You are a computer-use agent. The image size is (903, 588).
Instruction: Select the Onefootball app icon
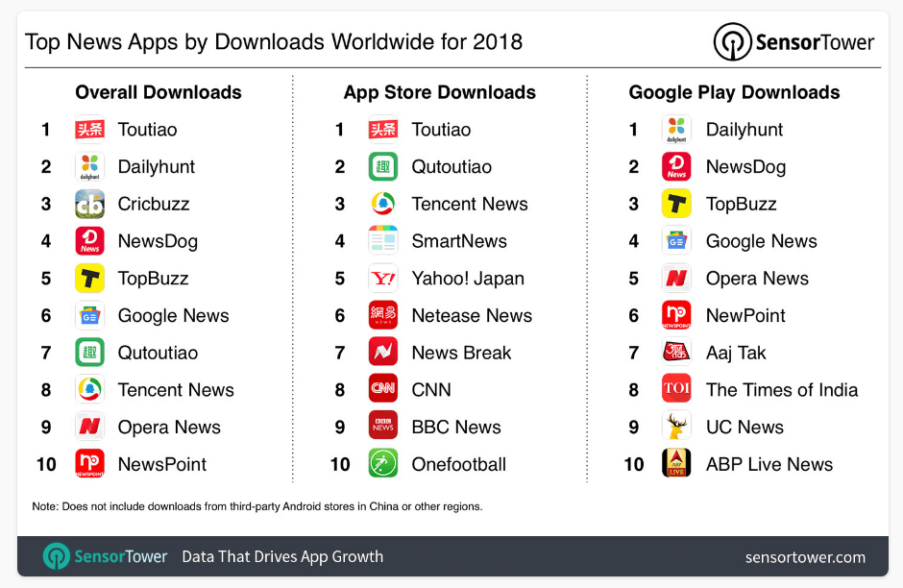tap(383, 464)
